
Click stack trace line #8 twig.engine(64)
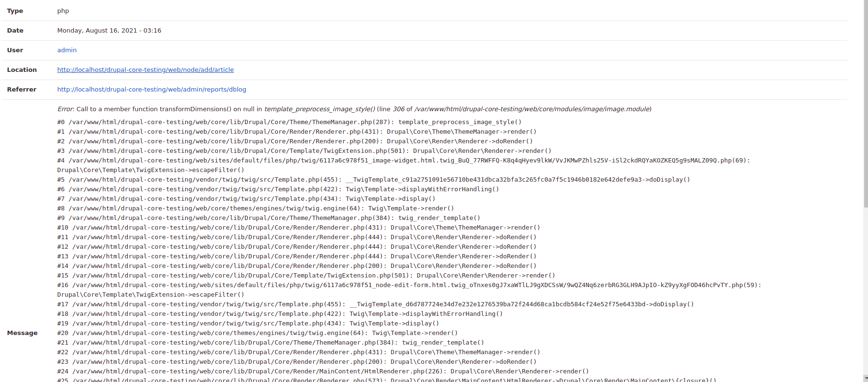tap(256, 208)
